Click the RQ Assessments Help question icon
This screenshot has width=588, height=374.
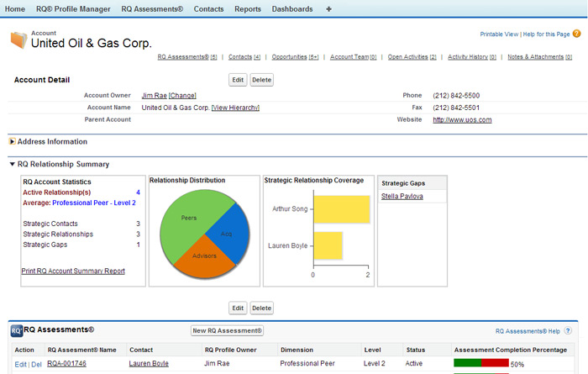pos(568,331)
